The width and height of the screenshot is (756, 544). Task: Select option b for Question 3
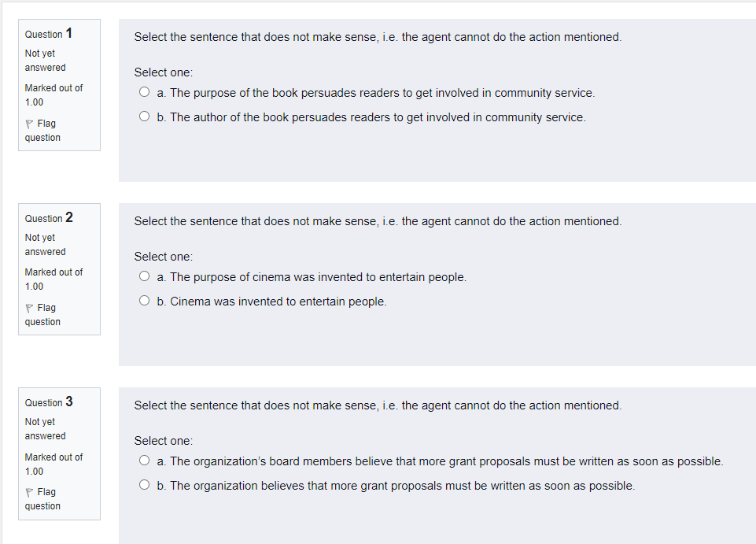(x=144, y=484)
